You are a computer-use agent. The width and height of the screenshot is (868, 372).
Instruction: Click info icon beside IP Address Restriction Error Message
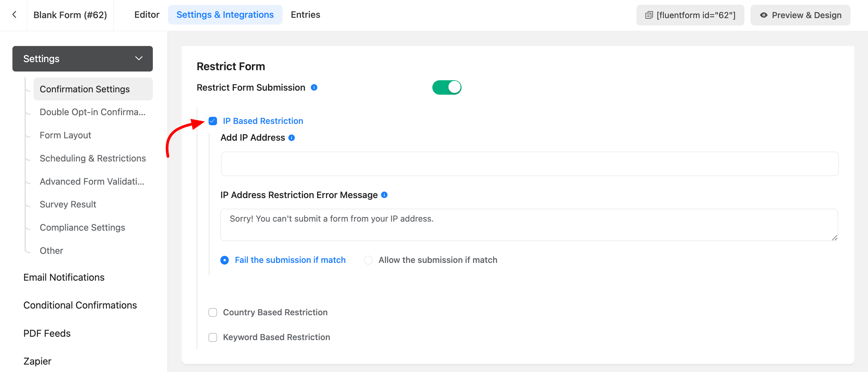click(384, 195)
